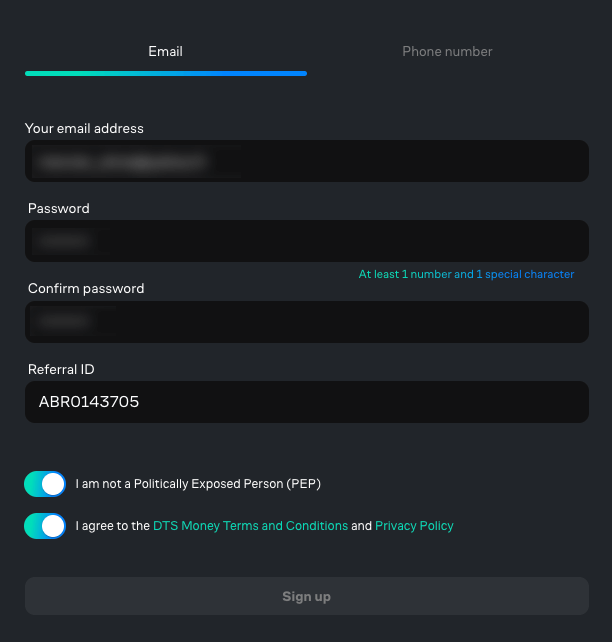Click the "Confirm password" label
This screenshot has width=612, height=642.
pyautogui.click(x=86, y=289)
